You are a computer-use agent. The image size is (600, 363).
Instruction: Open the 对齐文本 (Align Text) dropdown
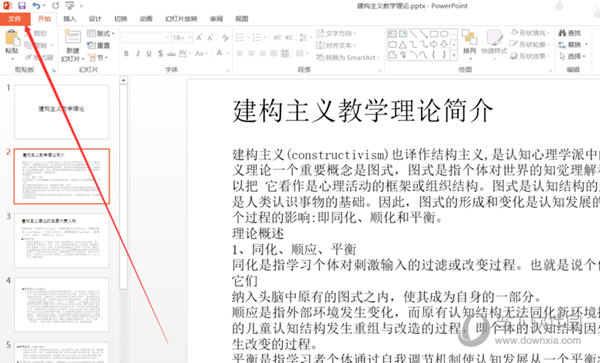pyautogui.click(x=336, y=45)
